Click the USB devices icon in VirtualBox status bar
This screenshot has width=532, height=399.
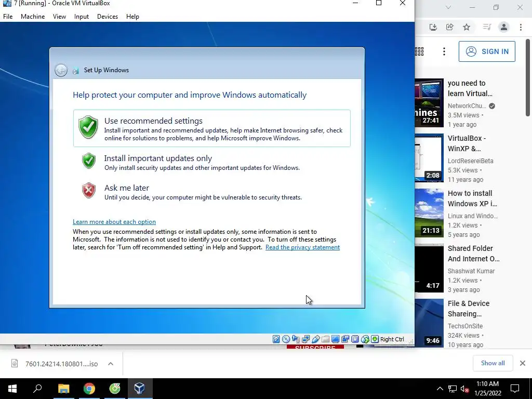tap(315, 339)
